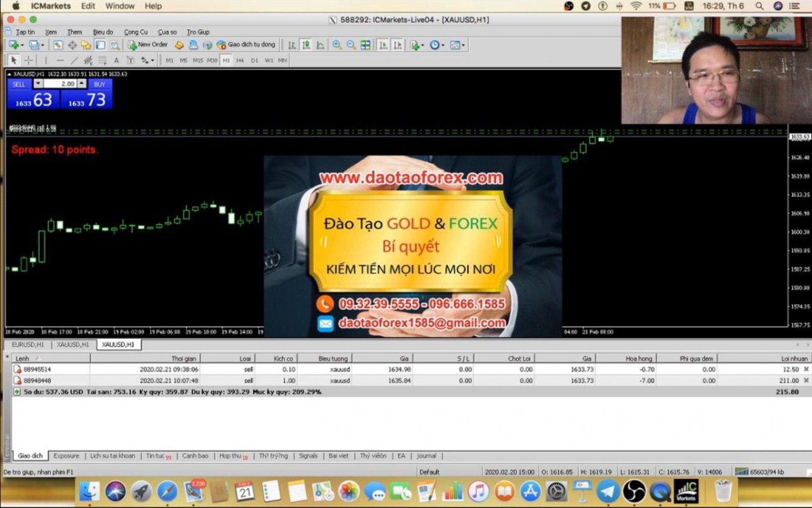Toggle Giao dich tu dong auto trading
Viewport: 812px width, 508px height.
[x=246, y=45]
